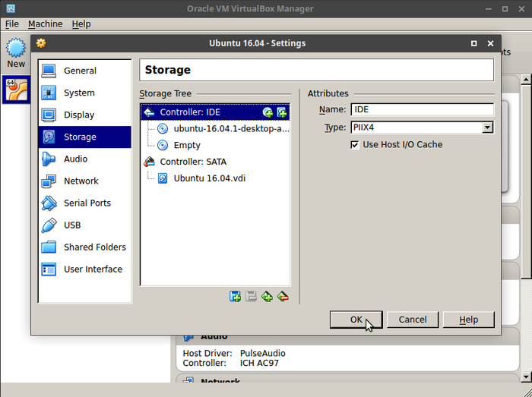This screenshot has height=397, width=532.
Task: Open Serial Ports settings category
Action: 84,203
